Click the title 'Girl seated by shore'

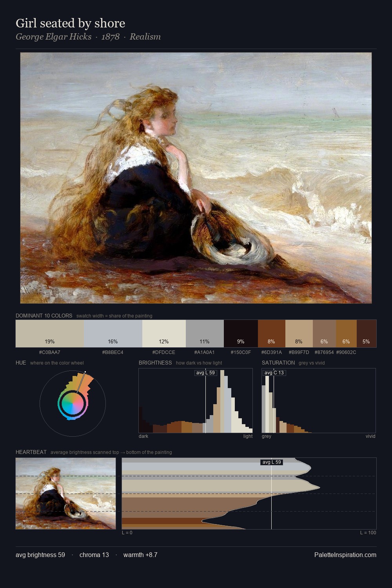(x=71, y=23)
